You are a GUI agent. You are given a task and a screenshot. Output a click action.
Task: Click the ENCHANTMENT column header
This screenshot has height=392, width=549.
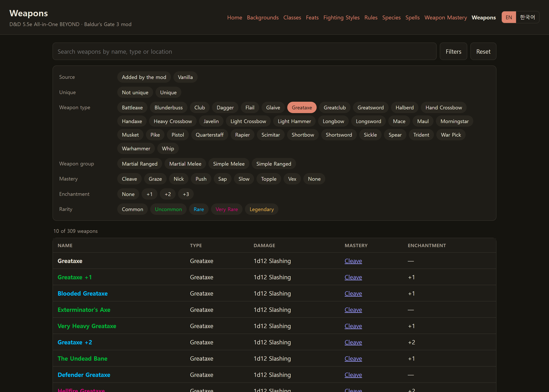pos(427,245)
